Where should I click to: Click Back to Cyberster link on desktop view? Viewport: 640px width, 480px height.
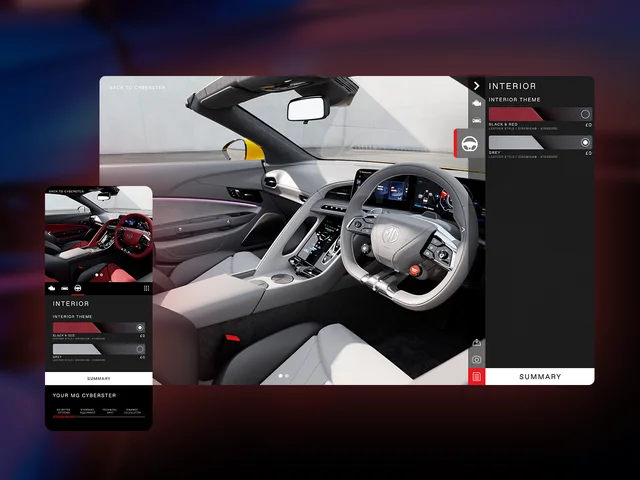[138, 88]
